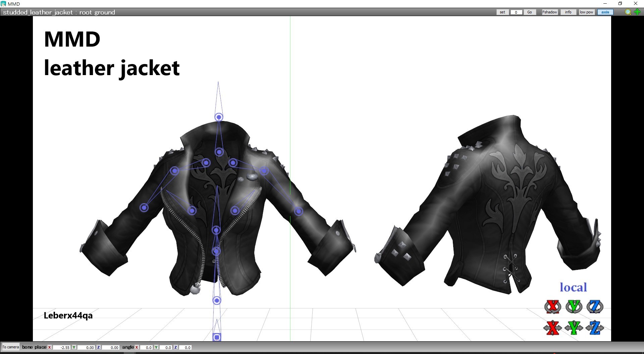The height and width of the screenshot is (354, 644).
Task: Click the magnifier zoom icon in the toolbar
Action: pos(628,12)
